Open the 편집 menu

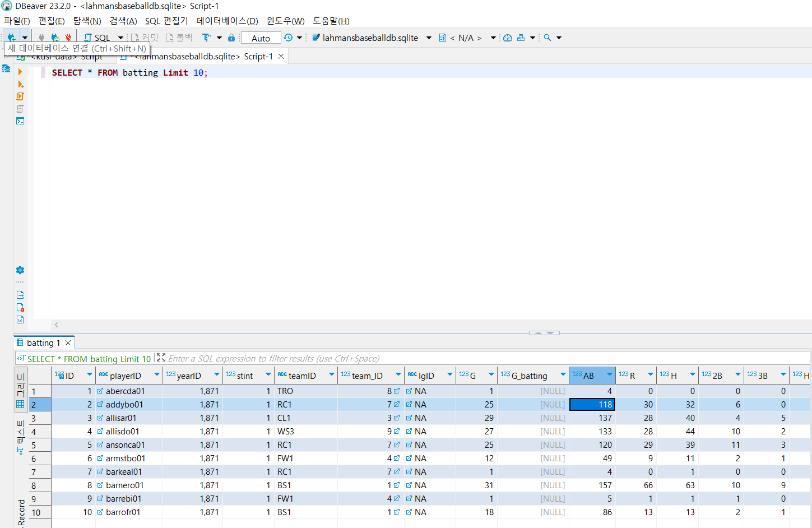(52, 21)
